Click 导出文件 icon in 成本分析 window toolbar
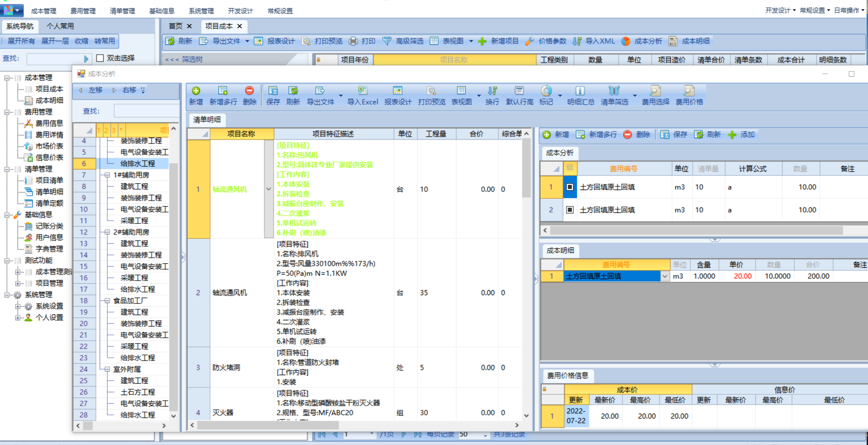868x445 pixels. point(320,91)
